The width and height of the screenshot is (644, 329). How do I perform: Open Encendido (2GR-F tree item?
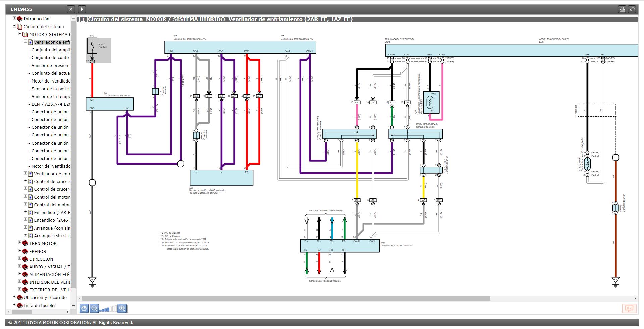coord(52,220)
